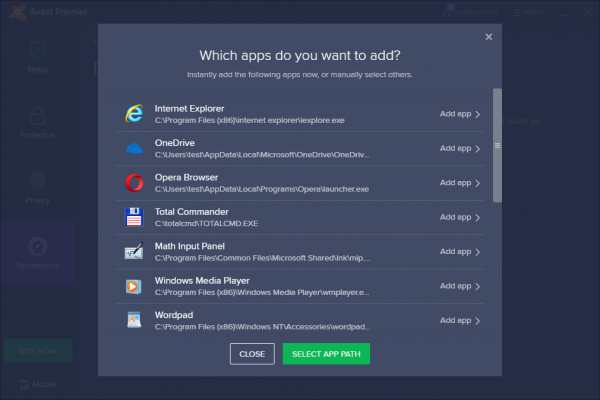The image size is (600, 400).
Task: Select the Opera Browser name text
Action: 186,178
